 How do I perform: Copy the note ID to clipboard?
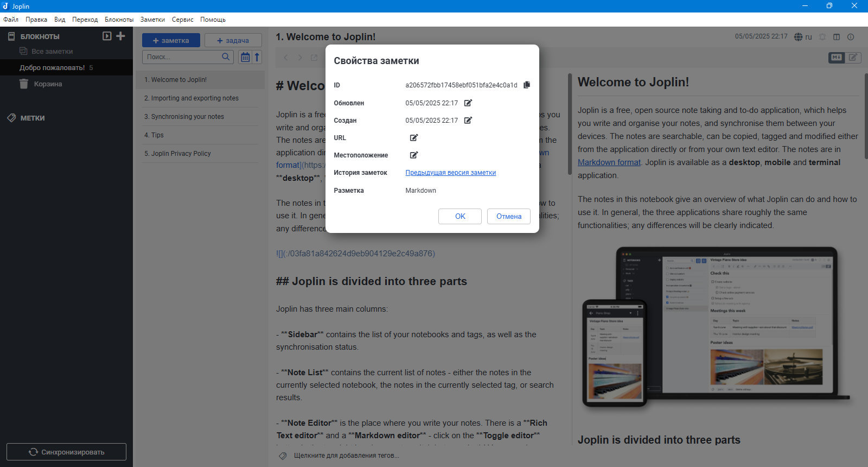[x=527, y=85]
